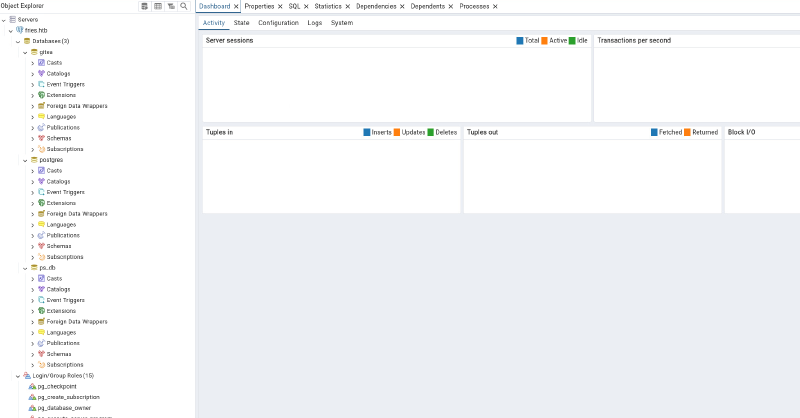
Task: Collapse the ps_db database node
Action: (25, 268)
